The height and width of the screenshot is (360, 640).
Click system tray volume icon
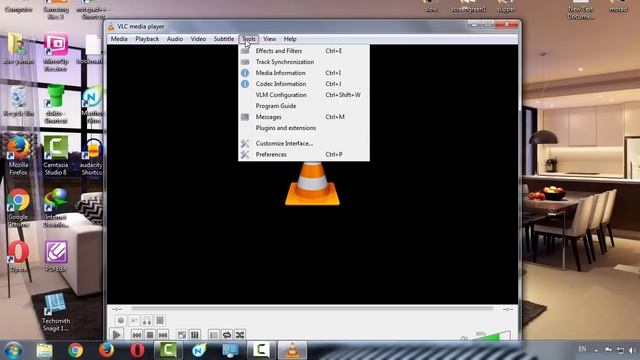633,350
